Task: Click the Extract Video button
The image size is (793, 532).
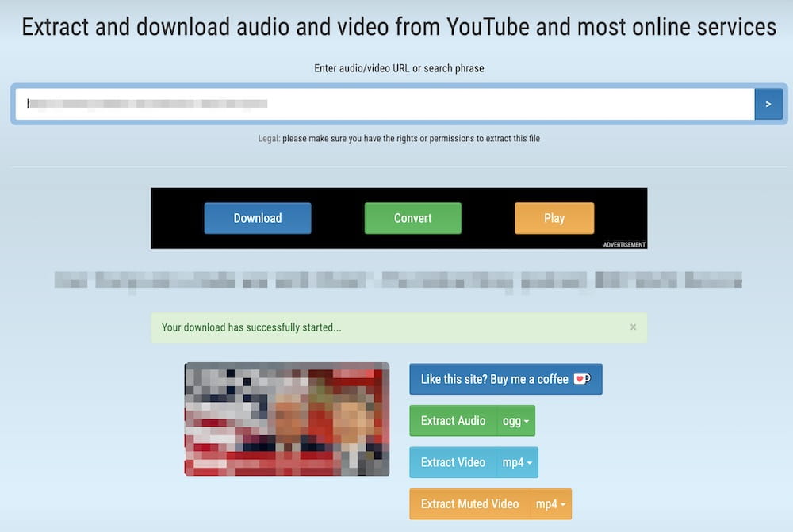Action: tap(453, 462)
